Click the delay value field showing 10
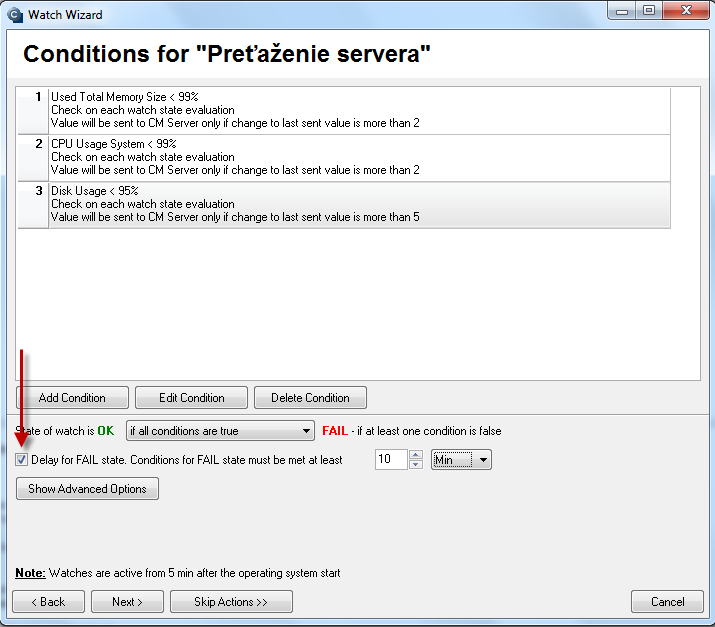This screenshot has width=715, height=627. [x=391, y=459]
